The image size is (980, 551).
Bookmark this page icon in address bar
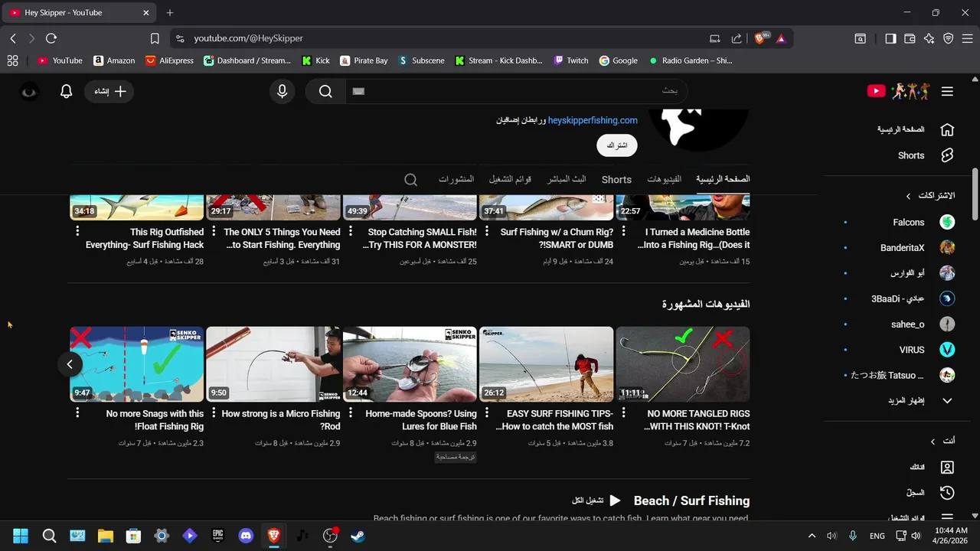[x=155, y=38]
